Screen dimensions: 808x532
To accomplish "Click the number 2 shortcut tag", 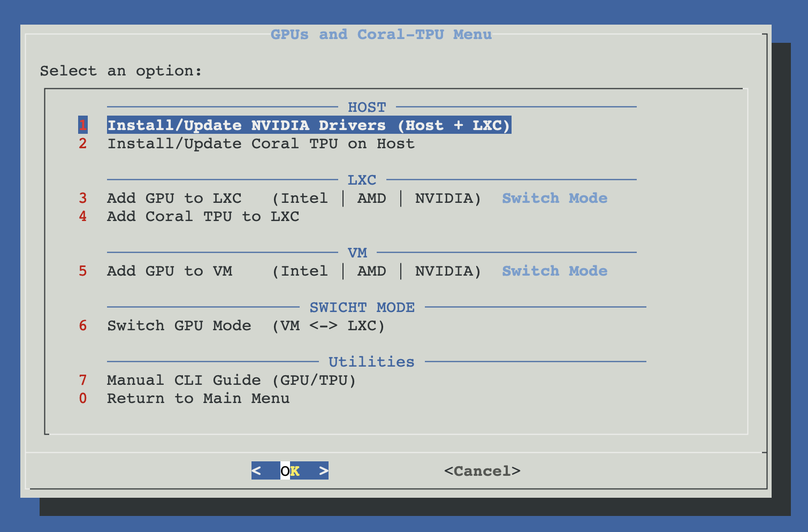I will 83,143.
